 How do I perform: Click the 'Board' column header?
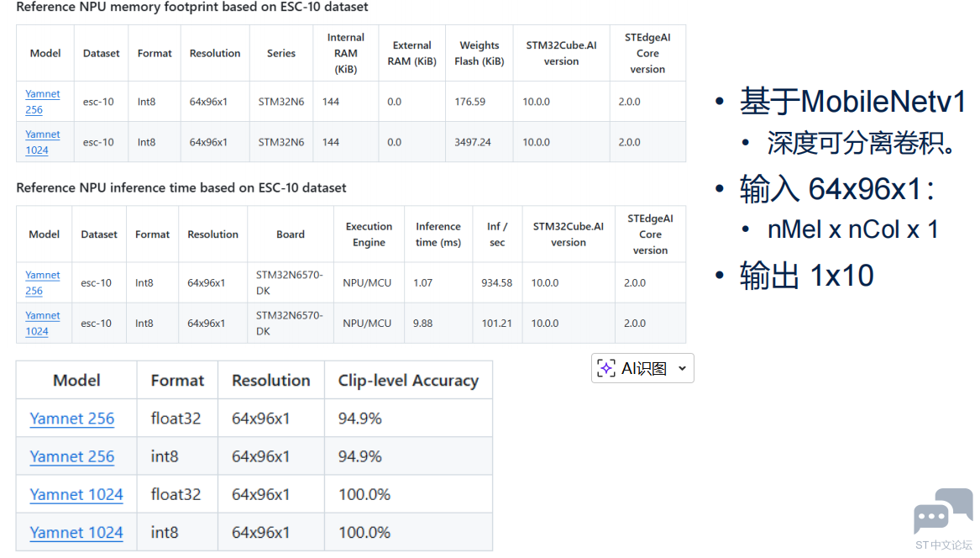(291, 234)
